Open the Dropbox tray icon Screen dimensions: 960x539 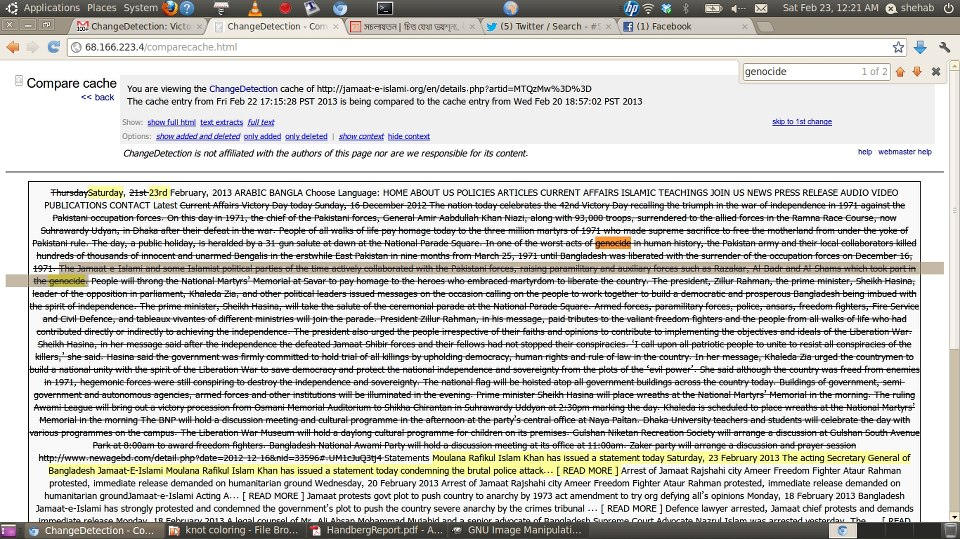tap(666, 8)
